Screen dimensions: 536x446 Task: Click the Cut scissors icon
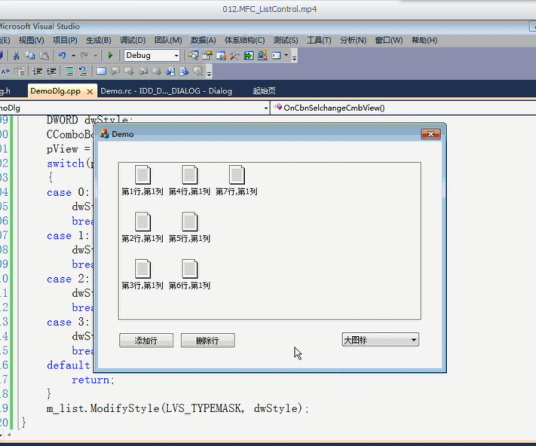(16, 55)
